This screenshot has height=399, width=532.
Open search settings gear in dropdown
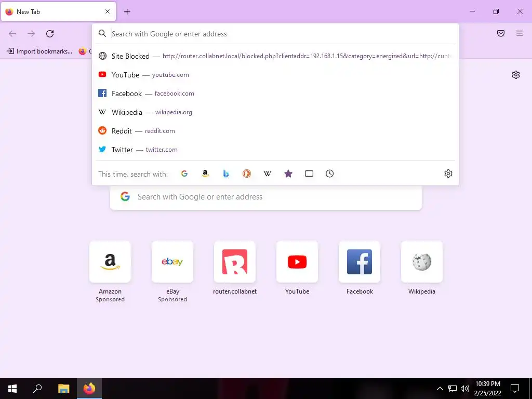(448, 174)
